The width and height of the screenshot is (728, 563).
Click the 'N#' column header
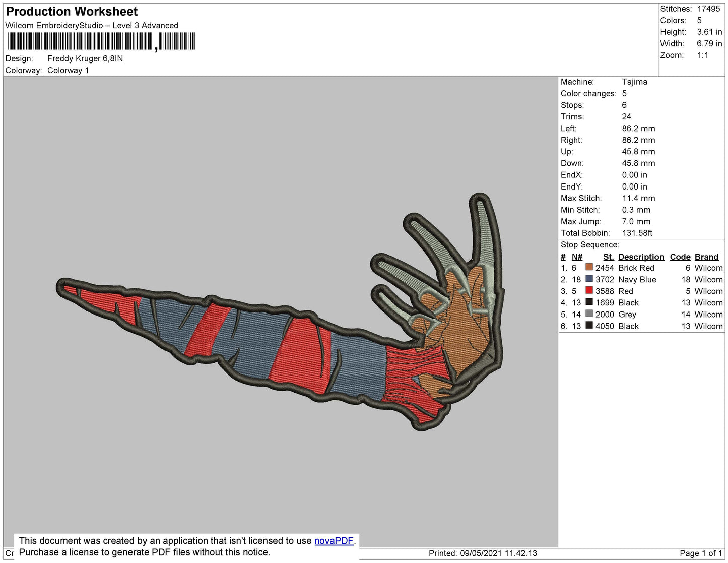(x=577, y=257)
